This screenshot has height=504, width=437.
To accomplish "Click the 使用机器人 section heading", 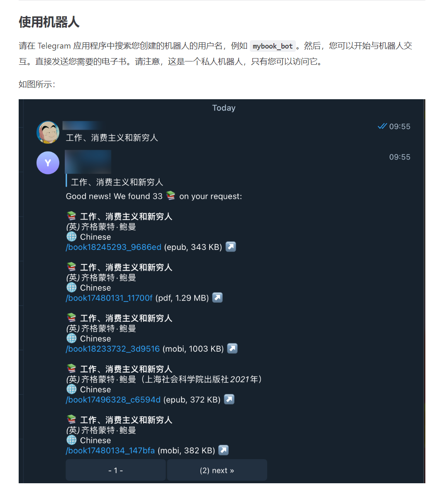I will (x=49, y=22).
